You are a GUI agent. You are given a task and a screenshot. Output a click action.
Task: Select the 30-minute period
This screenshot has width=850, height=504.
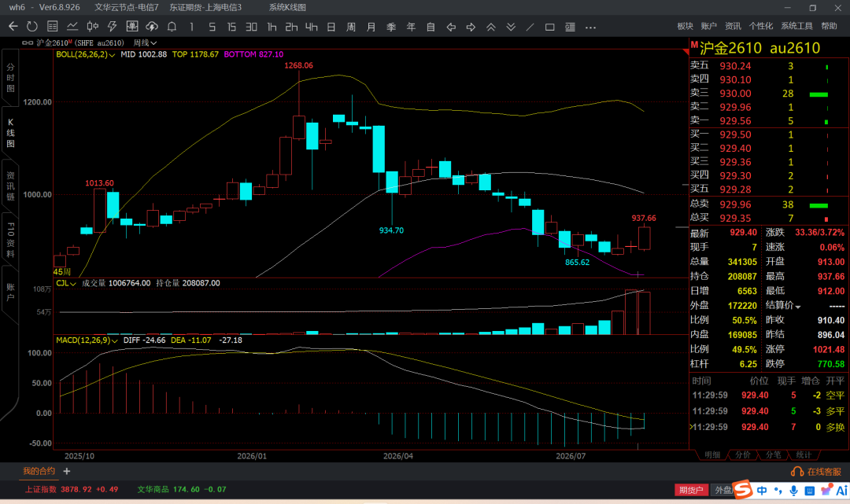(x=252, y=27)
